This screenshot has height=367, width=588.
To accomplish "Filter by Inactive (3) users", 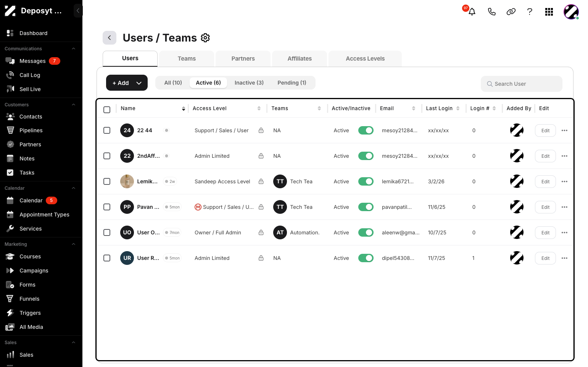I will 249,83.
